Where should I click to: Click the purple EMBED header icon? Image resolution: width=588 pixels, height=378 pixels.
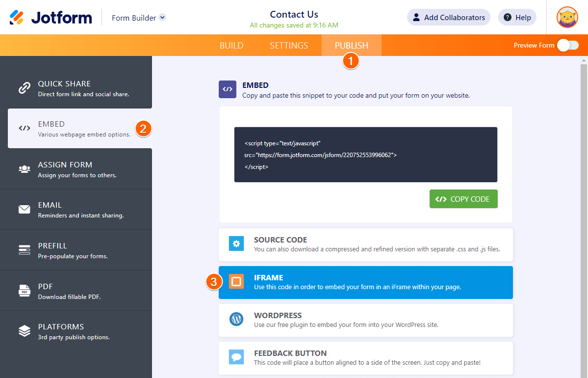(x=228, y=89)
